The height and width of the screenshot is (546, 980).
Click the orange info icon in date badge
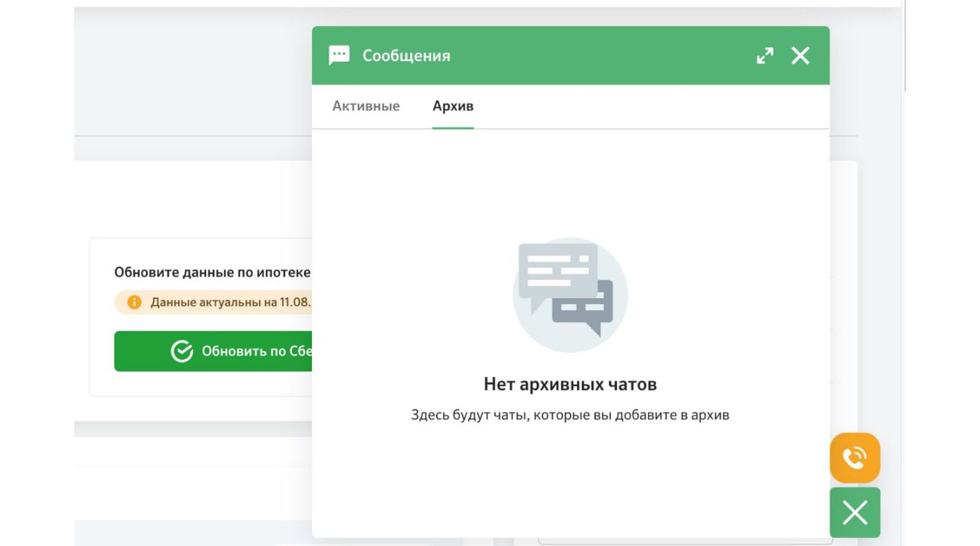pos(134,303)
